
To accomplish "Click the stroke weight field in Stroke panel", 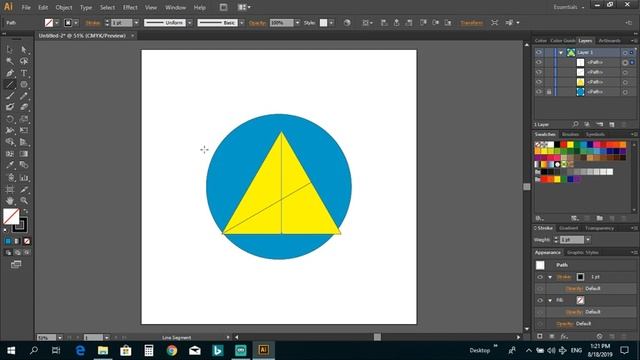I will pyautogui.click(x=572, y=240).
